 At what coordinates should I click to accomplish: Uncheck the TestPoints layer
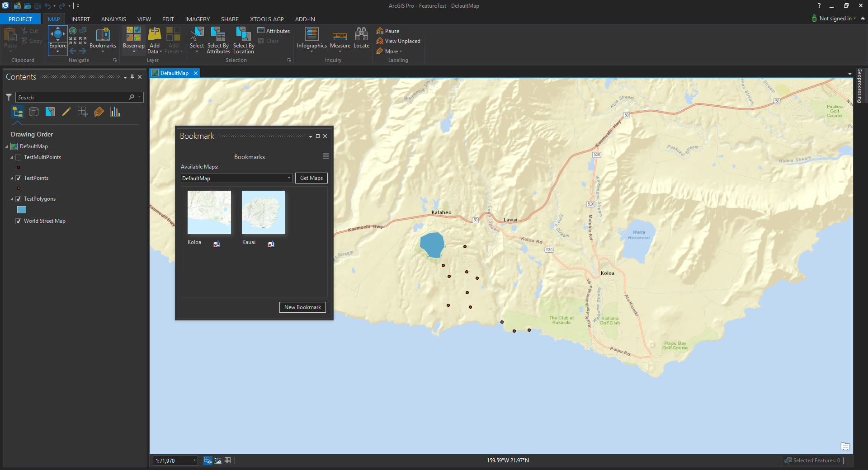coord(19,179)
